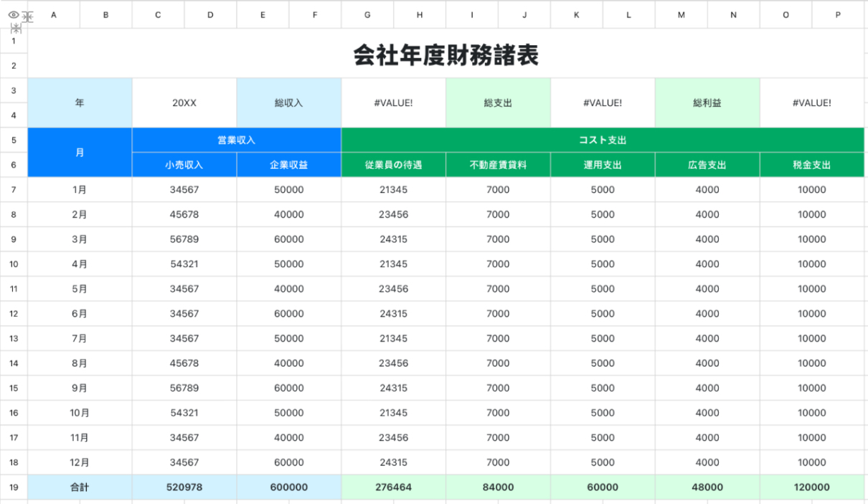Select row 3 header
868x504 pixels.
14,90
